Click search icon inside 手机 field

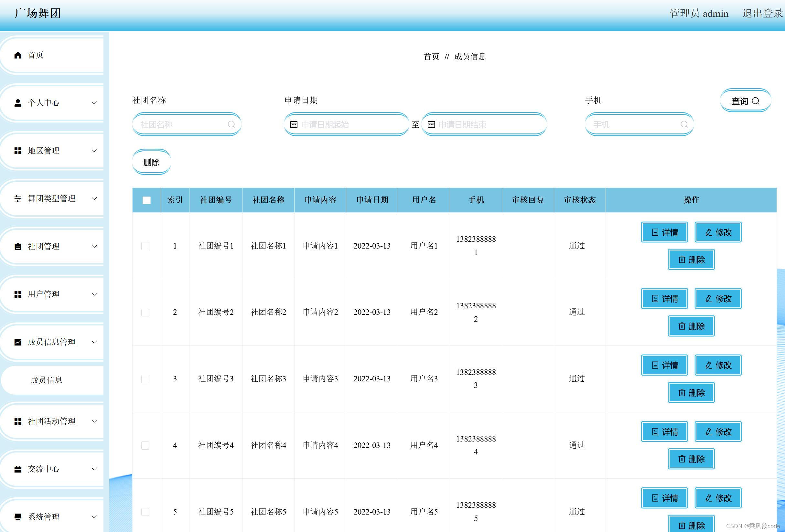click(x=684, y=124)
